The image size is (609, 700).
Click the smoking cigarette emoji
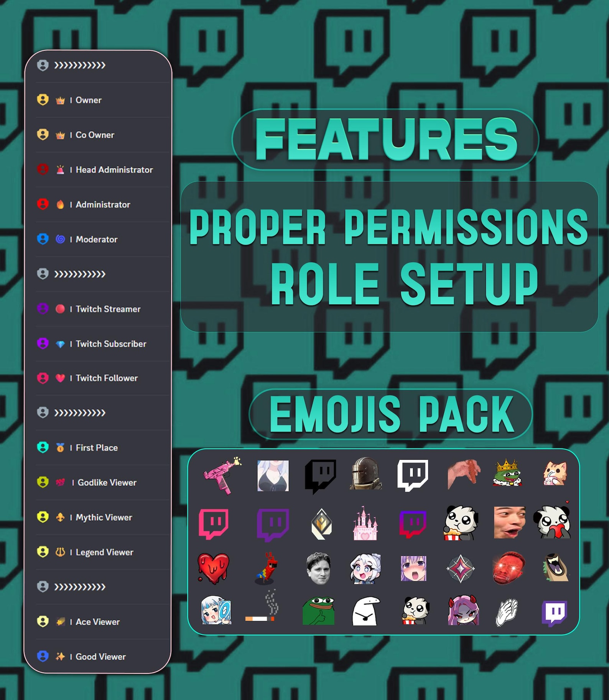tap(261, 605)
